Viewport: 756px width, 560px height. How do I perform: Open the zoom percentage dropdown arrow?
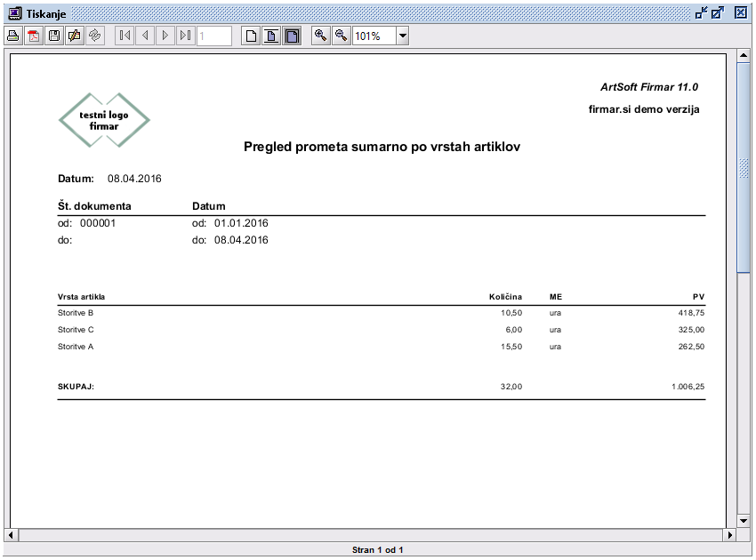click(x=402, y=36)
